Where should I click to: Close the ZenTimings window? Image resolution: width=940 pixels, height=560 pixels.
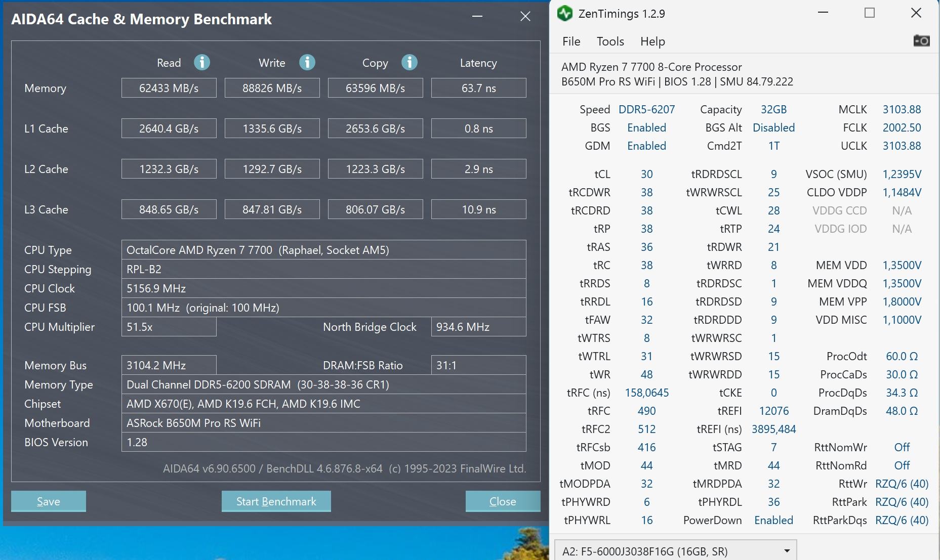pyautogui.click(x=916, y=13)
